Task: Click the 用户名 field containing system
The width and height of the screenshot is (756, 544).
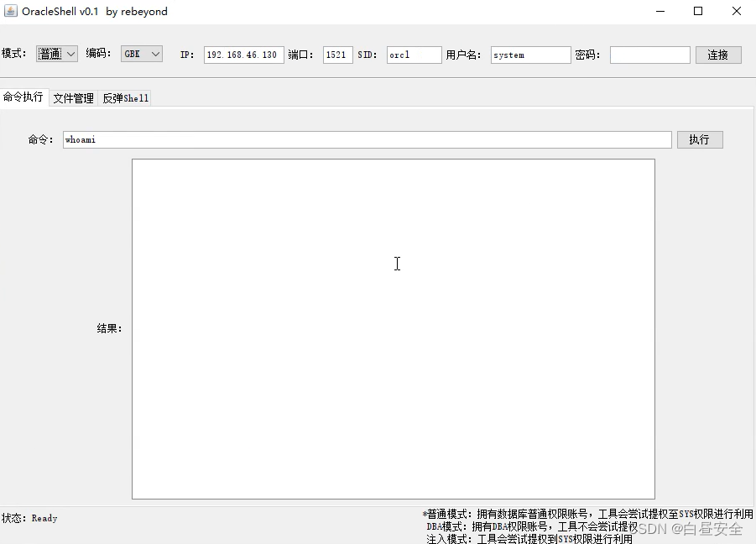Action: click(x=530, y=55)
